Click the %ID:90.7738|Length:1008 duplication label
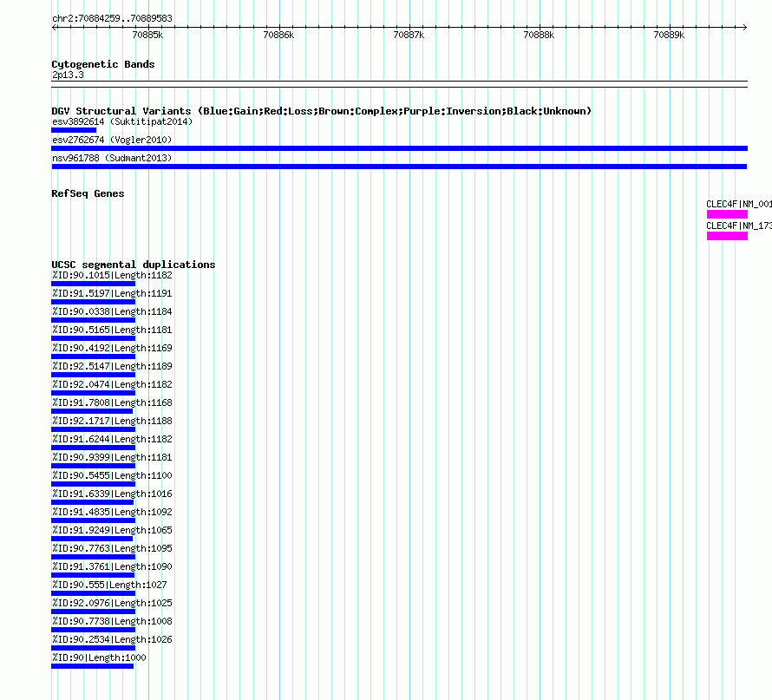772x700 pixels. 112,621
